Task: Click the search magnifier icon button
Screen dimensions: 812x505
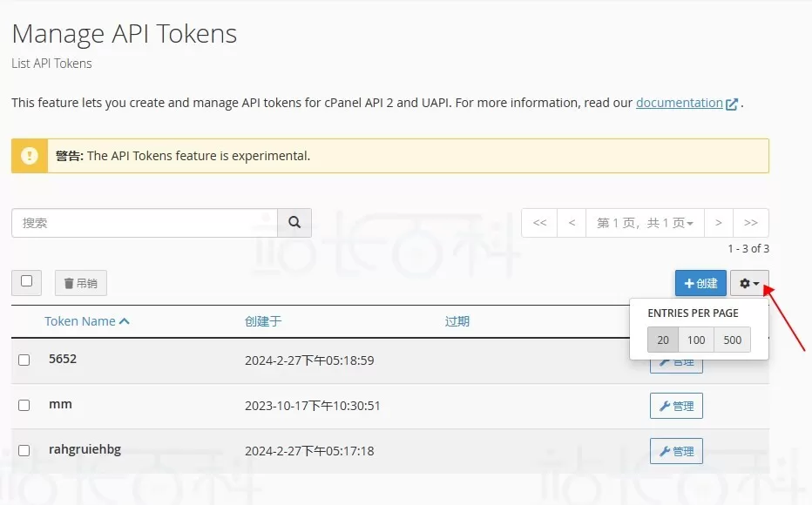Action: tap(294, 223)
